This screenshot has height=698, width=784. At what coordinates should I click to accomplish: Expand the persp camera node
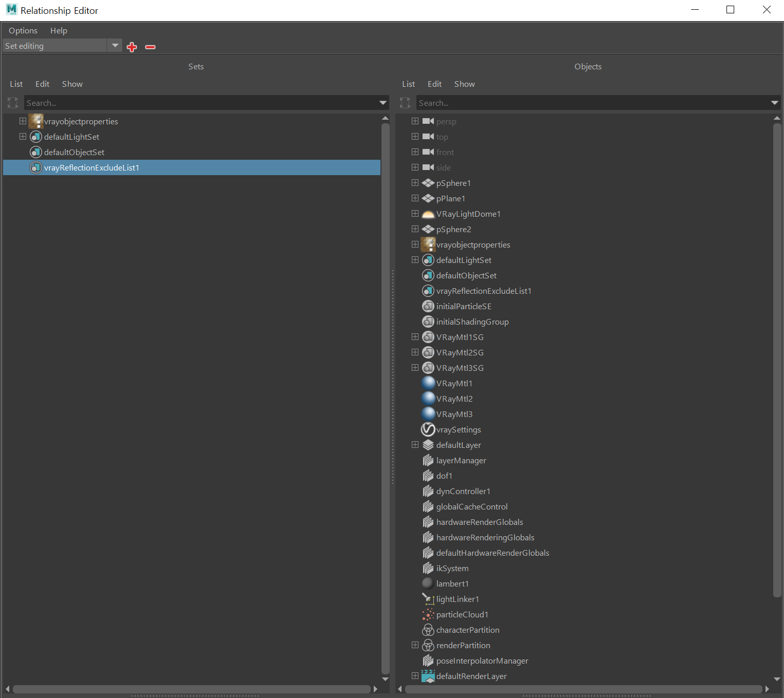(x=415, y=121)
